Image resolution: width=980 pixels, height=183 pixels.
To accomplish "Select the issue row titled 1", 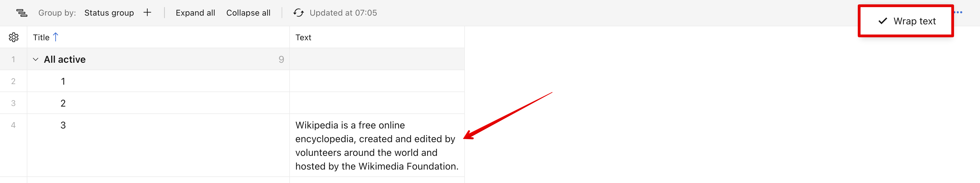I will click(x=63, y=81).
